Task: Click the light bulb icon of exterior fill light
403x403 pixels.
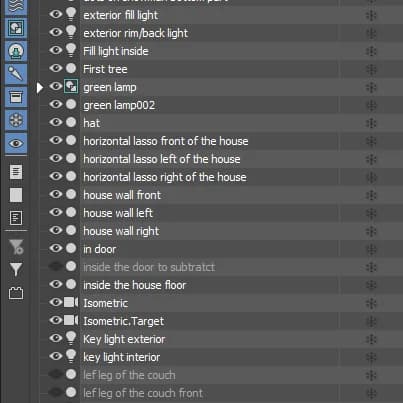Action: [x=71, y=14]
